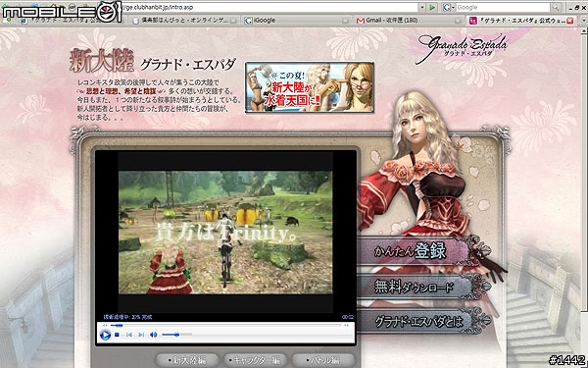Select the バトル編 video button
The height and width of the screenshot is (368, 588).
click(x=323, y=360)
